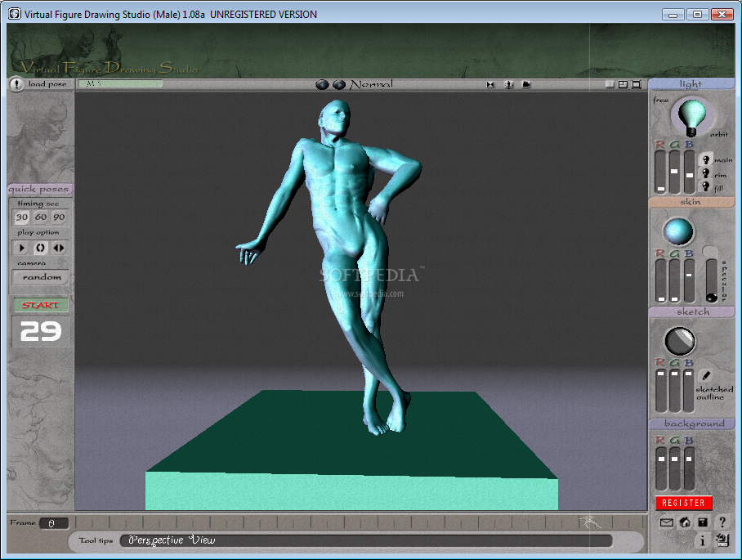Open the light panel tab
Screen dimensions: 742x560
tap(691, 83)
